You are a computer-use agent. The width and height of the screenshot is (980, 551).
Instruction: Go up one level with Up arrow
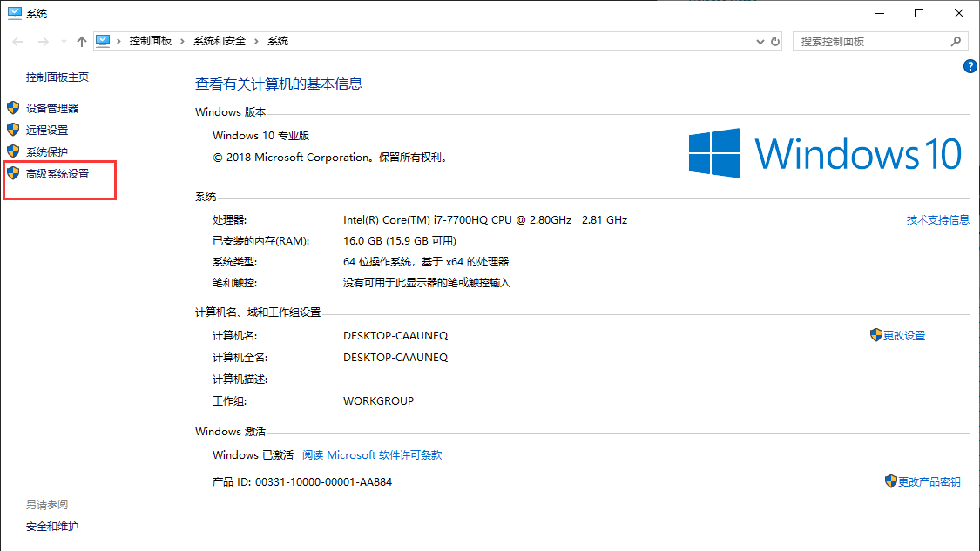click(x=81, y=41)
